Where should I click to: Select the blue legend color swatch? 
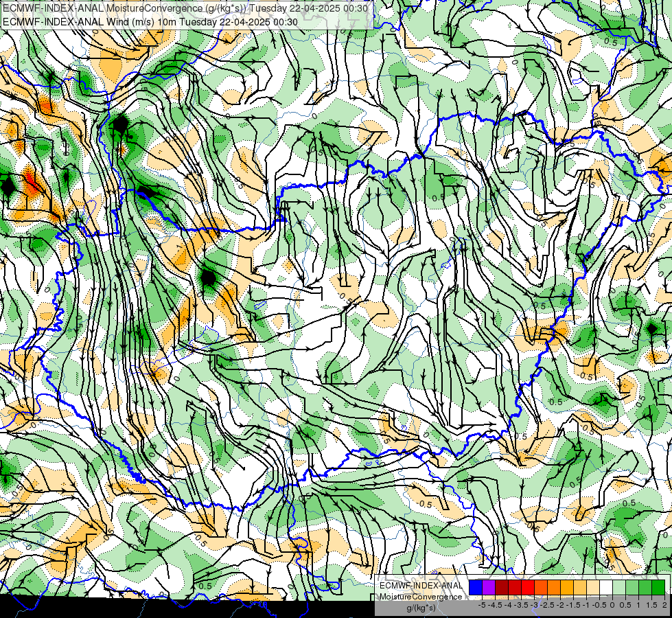pos(476,587)
